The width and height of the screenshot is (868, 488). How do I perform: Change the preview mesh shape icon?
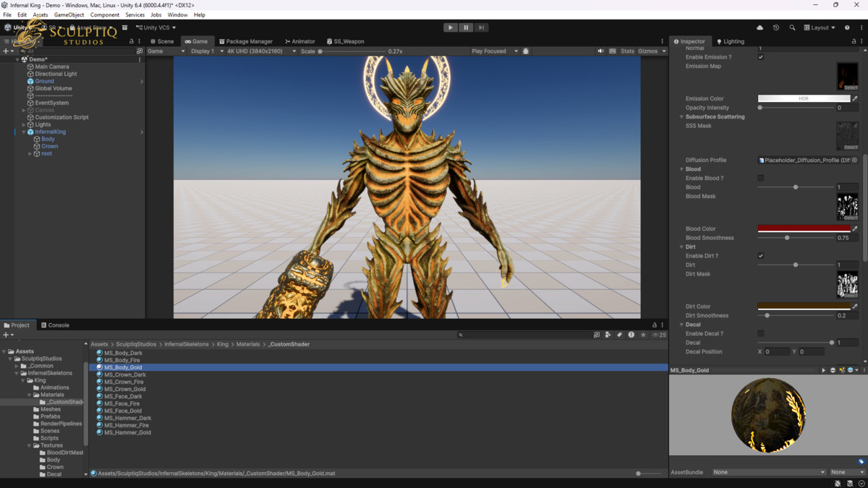pos(833,370)
